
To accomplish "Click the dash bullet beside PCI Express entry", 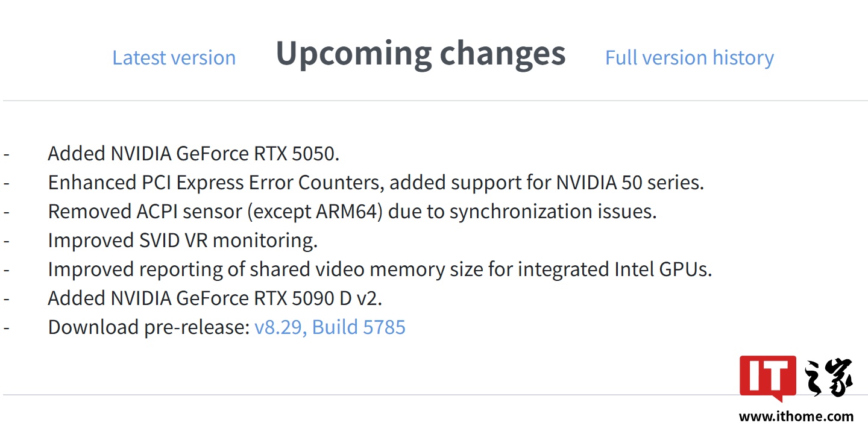I will pyautogui.click(x=7, y=183).
